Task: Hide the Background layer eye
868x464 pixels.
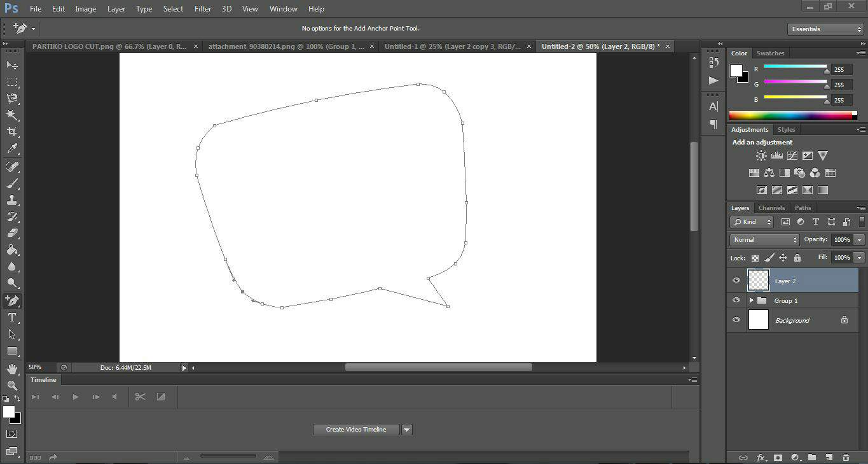Action: click(x=736, y=320)
